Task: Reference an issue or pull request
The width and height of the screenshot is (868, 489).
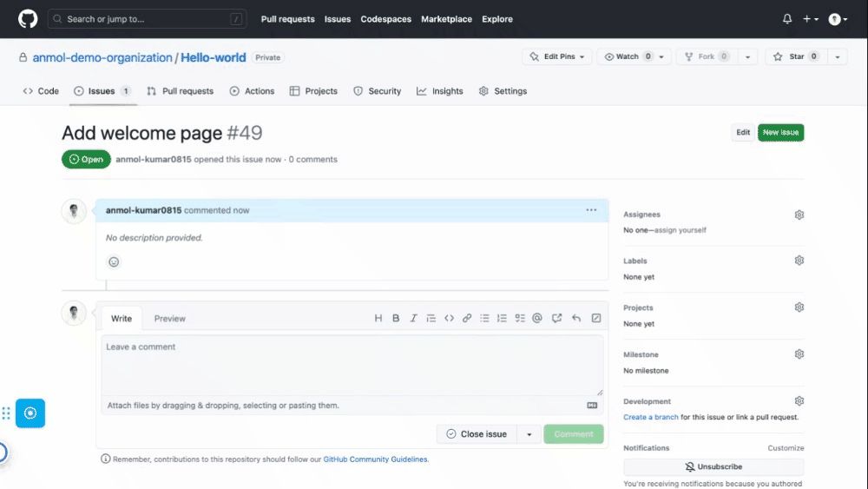Action: coord(557,318)
